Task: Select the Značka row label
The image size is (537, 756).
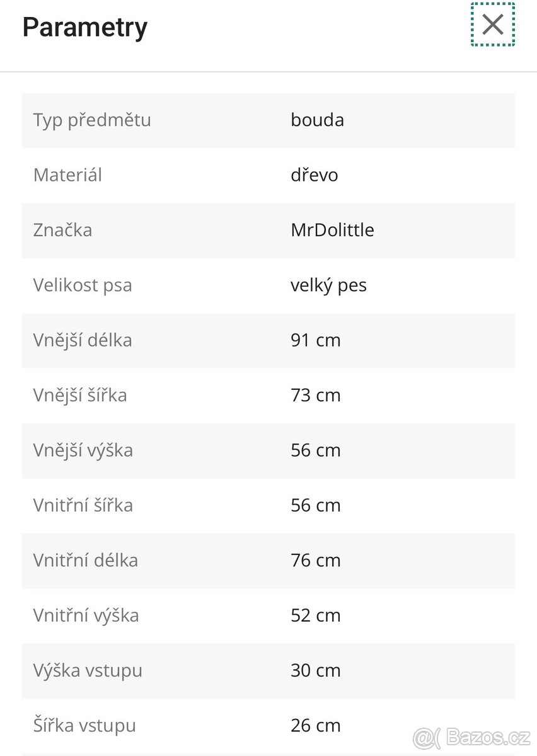Action: click(x=62, y=230)
